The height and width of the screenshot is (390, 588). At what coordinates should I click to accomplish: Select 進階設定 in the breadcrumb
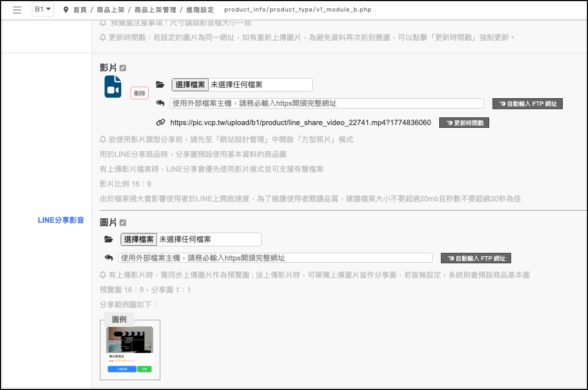[x=201, y=10]
